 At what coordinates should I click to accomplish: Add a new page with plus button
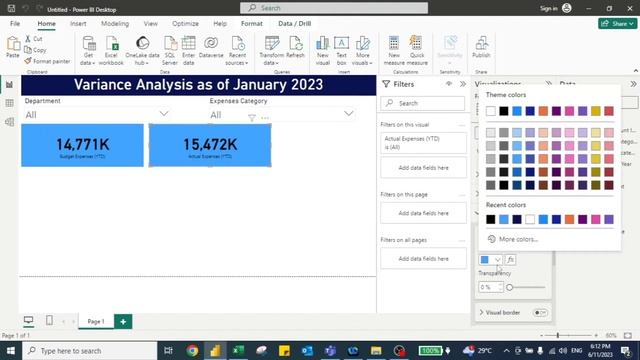pos(123,322)
